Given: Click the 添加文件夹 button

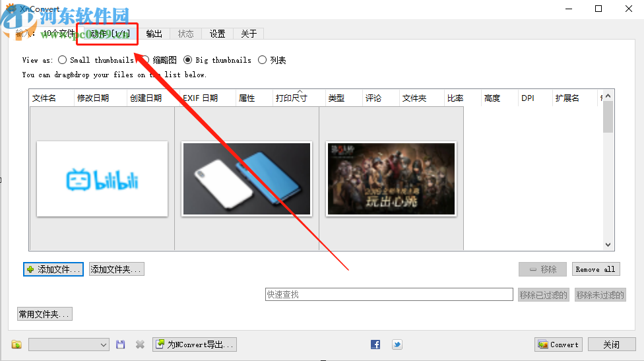Looking at the screenshot, I should [x=117, y=269].
